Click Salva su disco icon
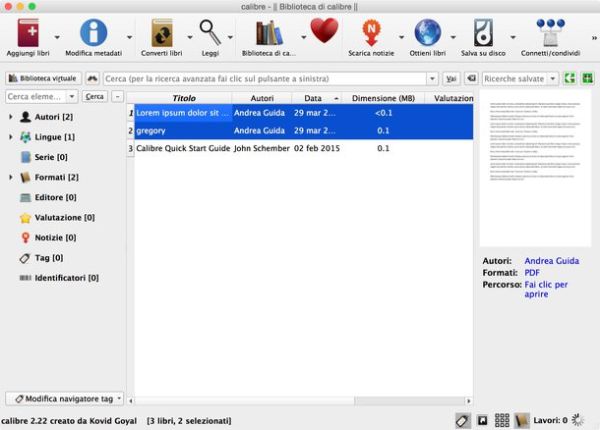Screen dimensions: 600x430 [483, 33]
